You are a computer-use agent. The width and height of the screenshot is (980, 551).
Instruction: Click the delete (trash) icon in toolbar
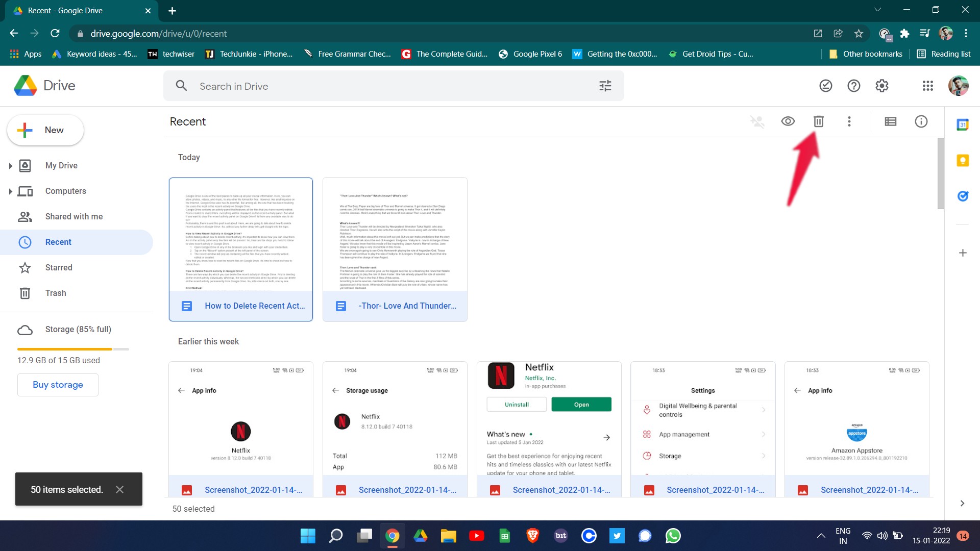pos(819,121)
